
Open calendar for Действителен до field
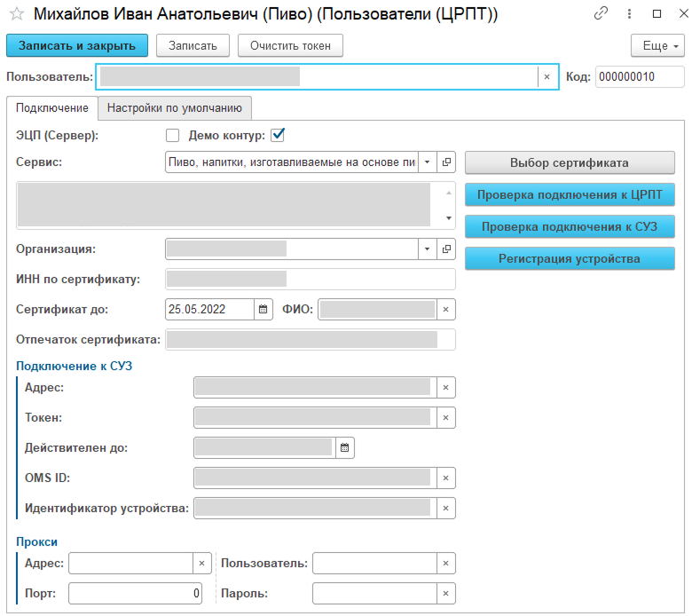[344, 447]
